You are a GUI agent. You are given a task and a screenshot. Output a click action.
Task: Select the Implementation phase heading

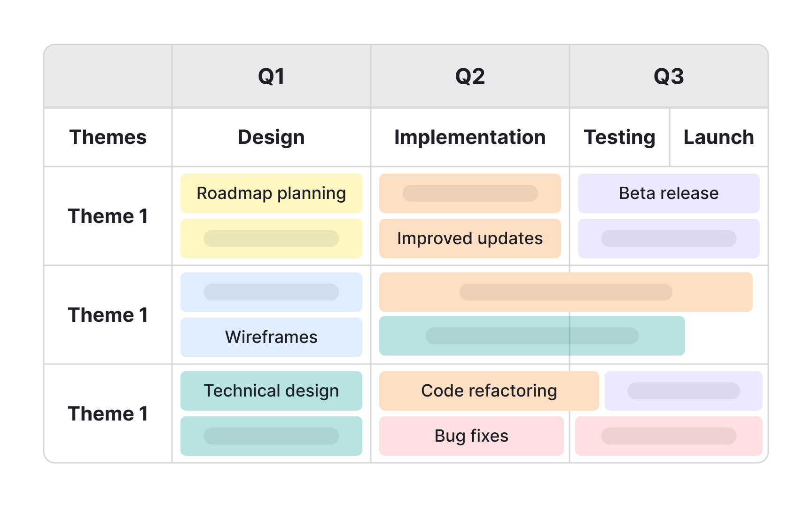pyautogui.click(x=470, y=137)
